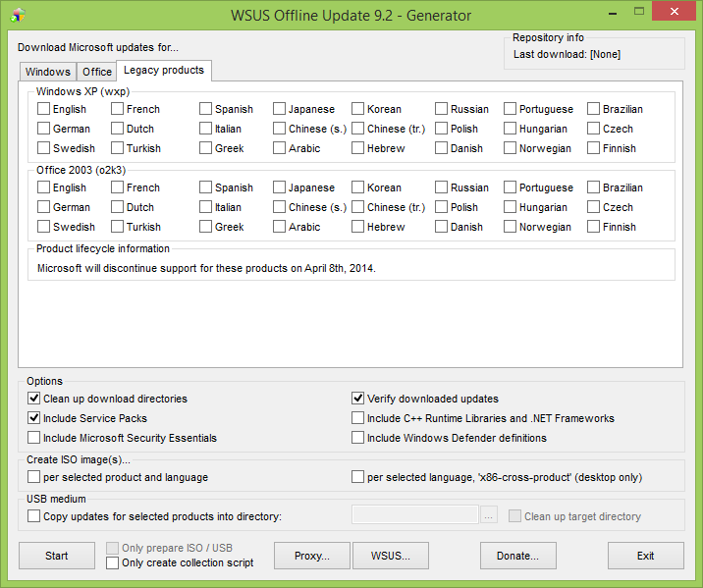703x588 pixels.
Task: Enable Copy updates for selected products into directory
Action: pyautogui.click(x=35, y=516)
